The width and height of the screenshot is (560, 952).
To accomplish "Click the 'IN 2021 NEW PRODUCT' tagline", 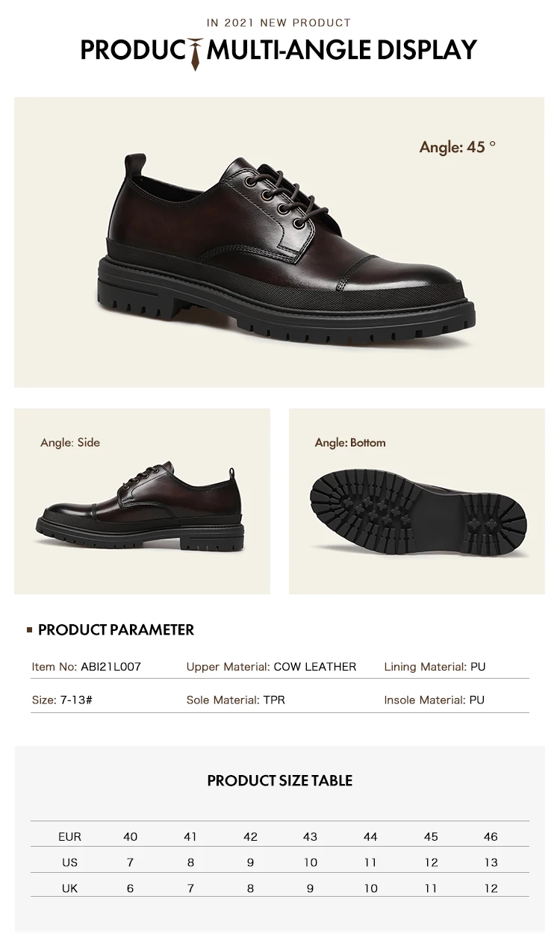I will click(279, 23).
